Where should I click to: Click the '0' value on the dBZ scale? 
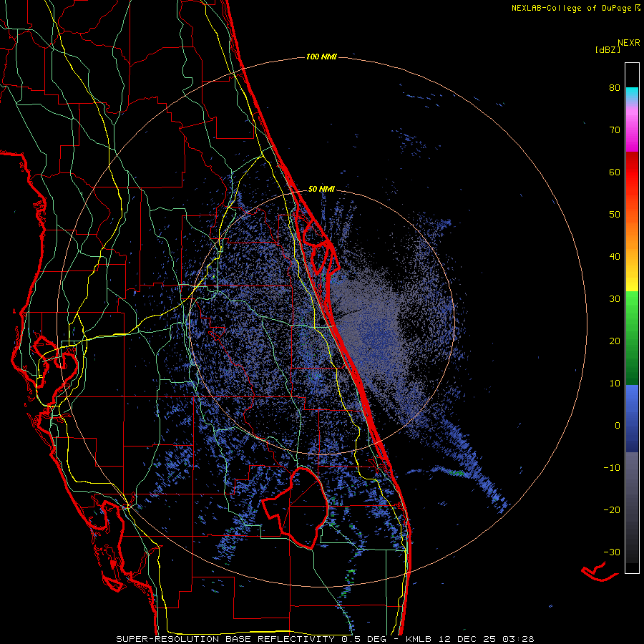pos(618,426)
